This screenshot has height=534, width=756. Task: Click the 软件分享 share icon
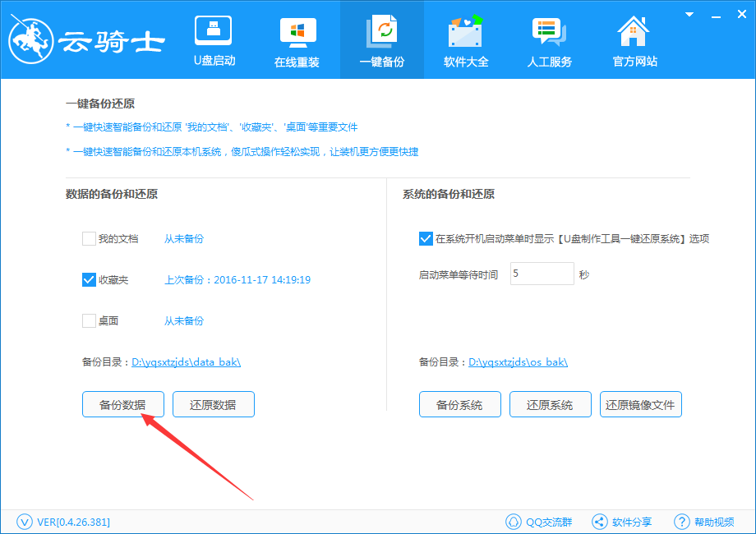tap(600, 522)
